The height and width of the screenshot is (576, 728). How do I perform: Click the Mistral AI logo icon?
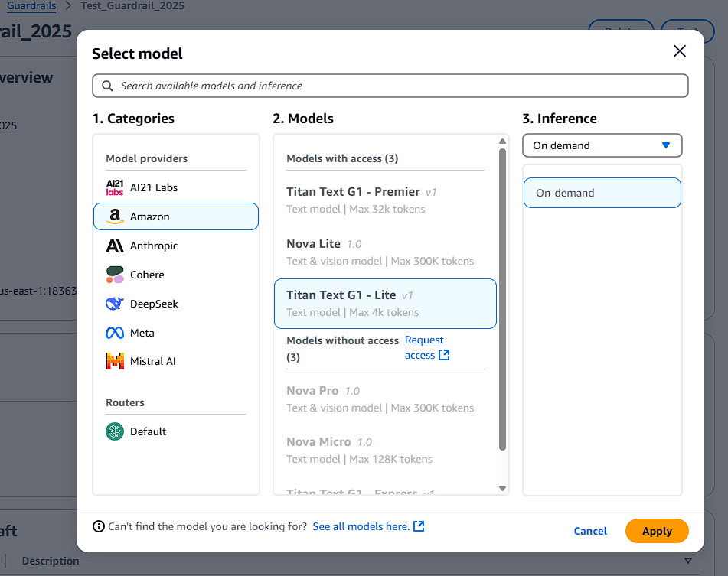[115, 361]
